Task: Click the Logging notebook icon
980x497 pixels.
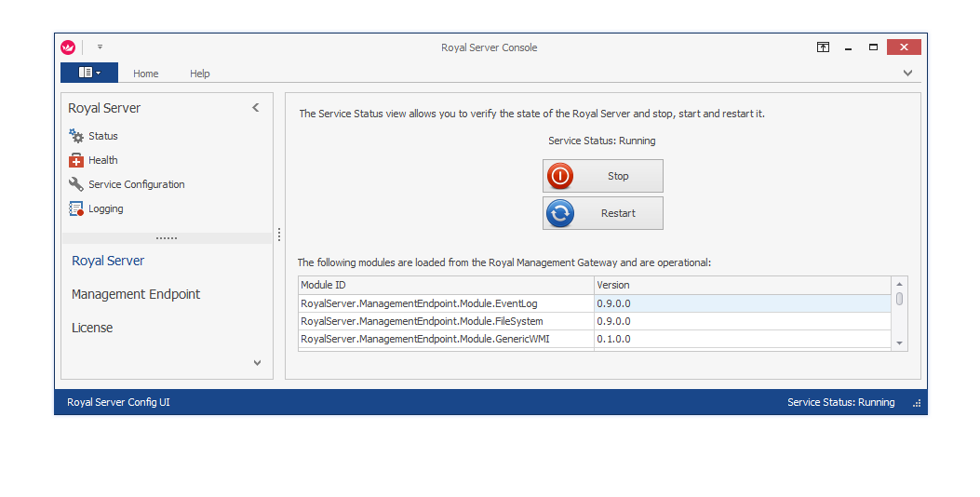Action: (x=76, y=208)
